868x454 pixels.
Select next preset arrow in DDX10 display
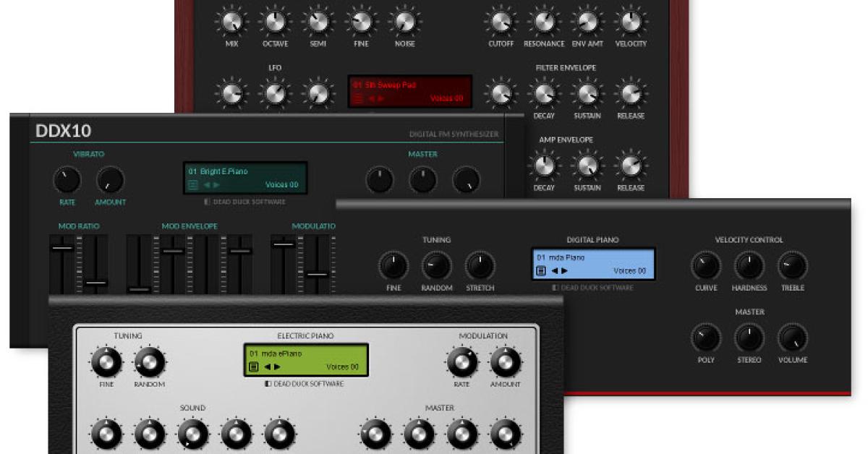(x=216, y=185)
